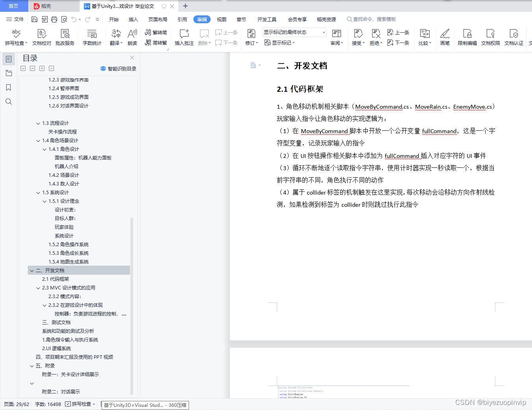The width and height of the screenshot is (532, 410).
Task: Insert a comment (插入批注)
Action: (x=184, y=37)
